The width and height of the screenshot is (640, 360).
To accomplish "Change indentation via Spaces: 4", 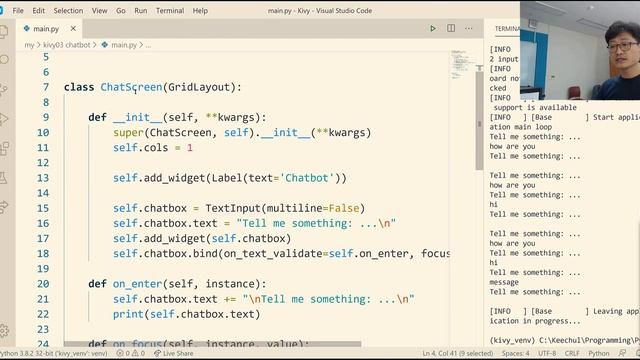I will [516, 353].
